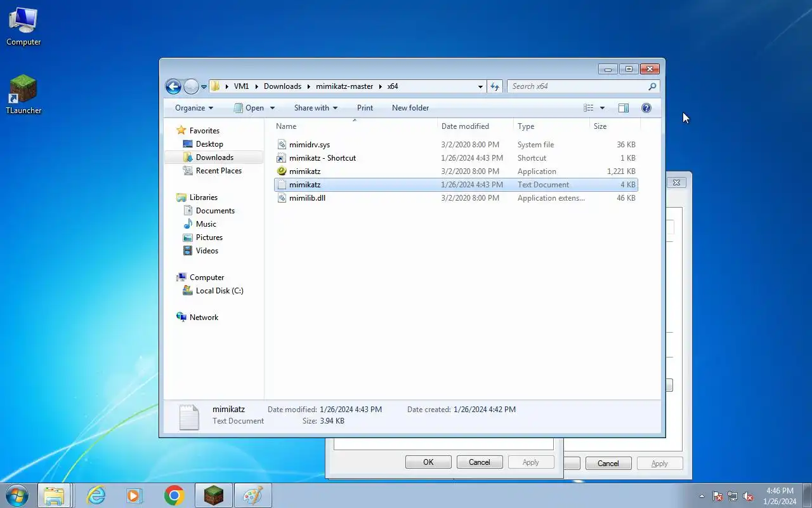This screenshot has width=812, height=508.
Task: Click the mimikatz Text Document file icon
Action: 282,185
